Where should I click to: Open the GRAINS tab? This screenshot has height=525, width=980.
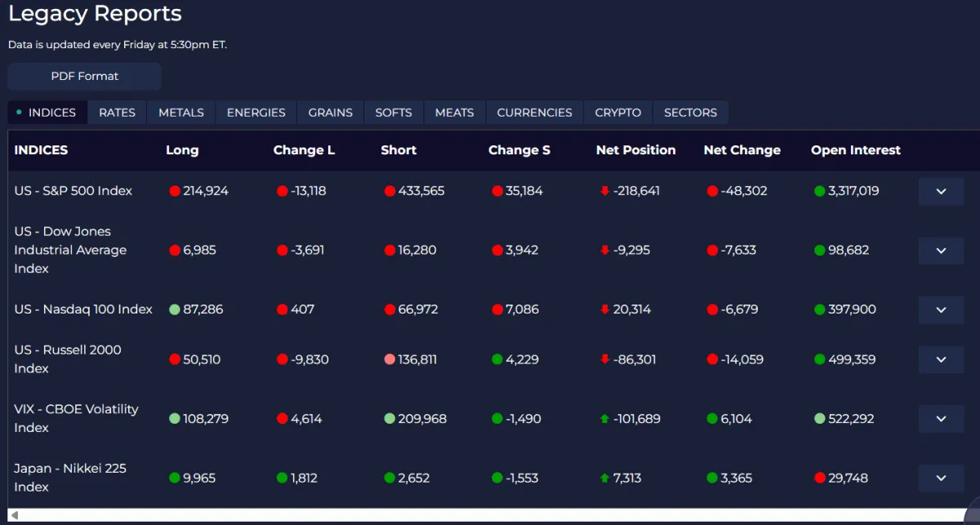click(331, 113)
